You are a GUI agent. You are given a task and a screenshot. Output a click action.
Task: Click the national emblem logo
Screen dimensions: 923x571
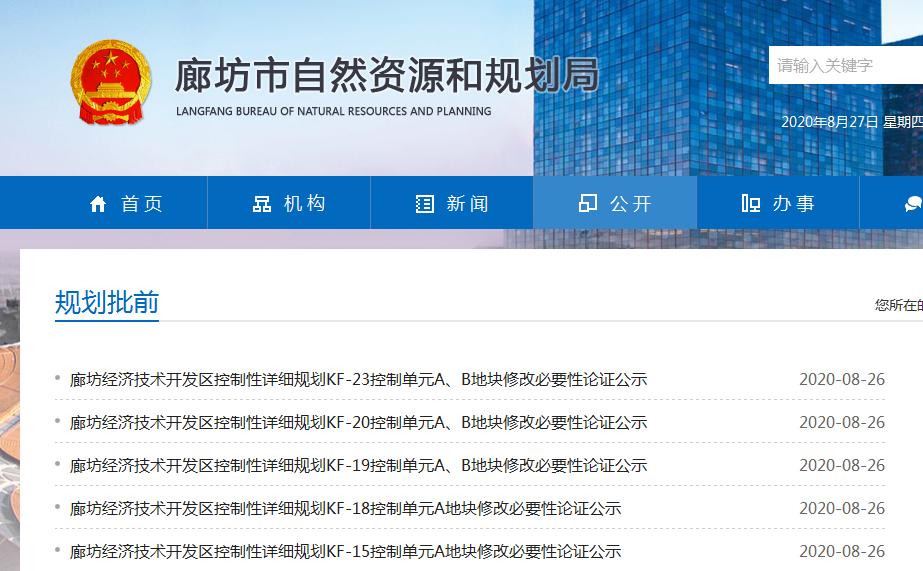[x=111, y=83]
